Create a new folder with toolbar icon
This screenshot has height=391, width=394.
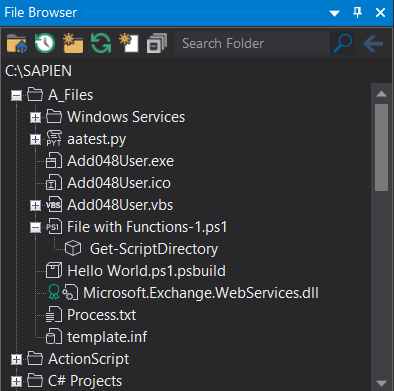(x=73, y=43)
